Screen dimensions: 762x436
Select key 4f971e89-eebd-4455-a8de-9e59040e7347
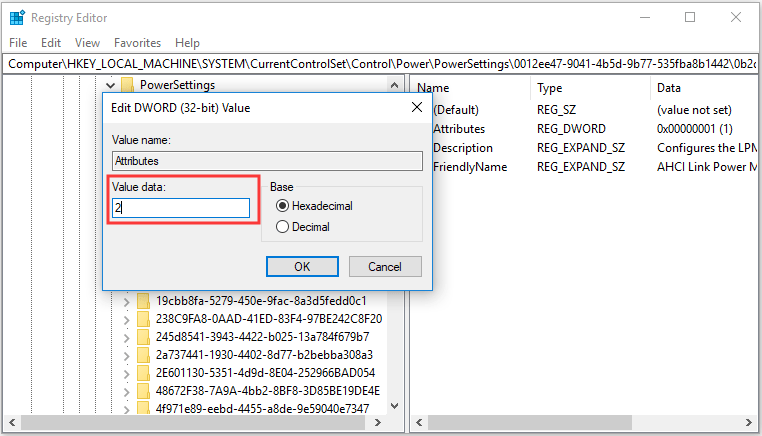point(262,408)
